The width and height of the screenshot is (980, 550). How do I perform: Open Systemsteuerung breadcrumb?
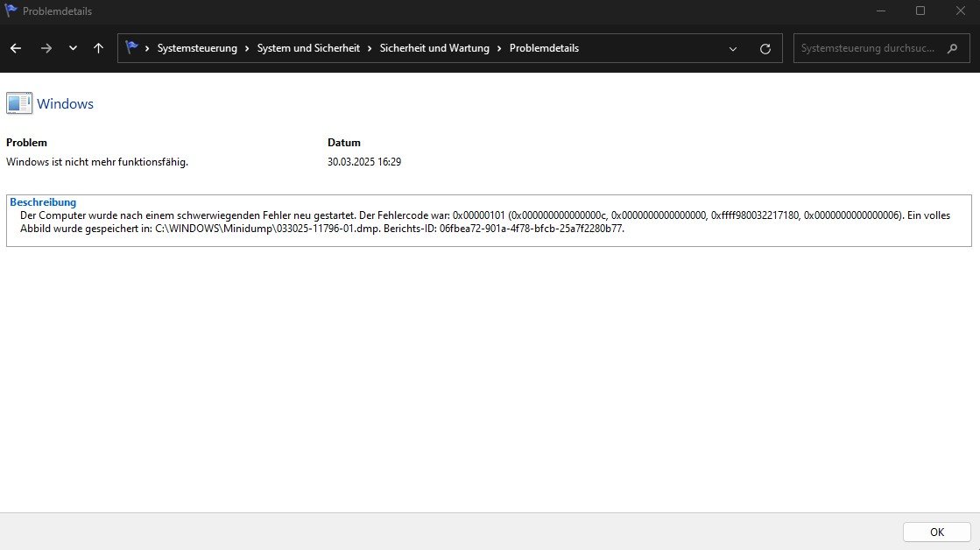[x=197, y=48]
